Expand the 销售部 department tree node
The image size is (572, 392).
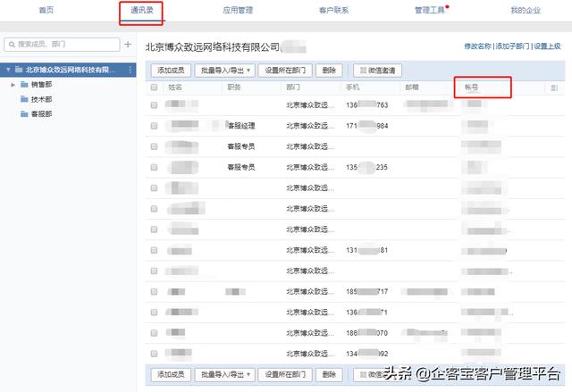[x=13, y=85]
